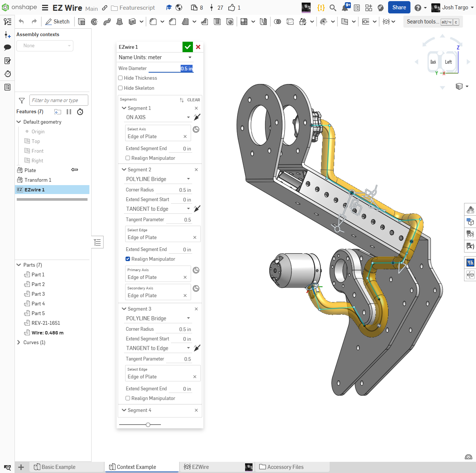Remove Segment 2 with its X
Viewport: 476px width, 473px height.
click(196, 169)
